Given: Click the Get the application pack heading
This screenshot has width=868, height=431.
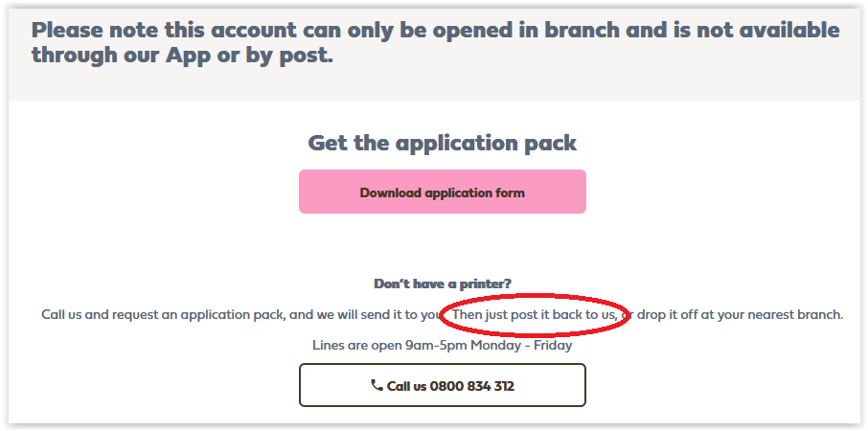Looking at the screenshot, I should click(x=442, y=144).
